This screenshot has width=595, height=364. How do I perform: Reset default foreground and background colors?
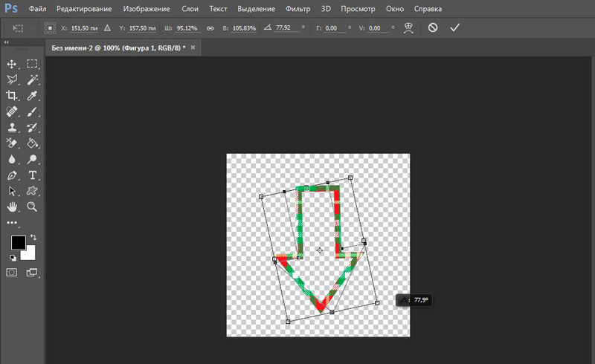click(x=13, y=258)
